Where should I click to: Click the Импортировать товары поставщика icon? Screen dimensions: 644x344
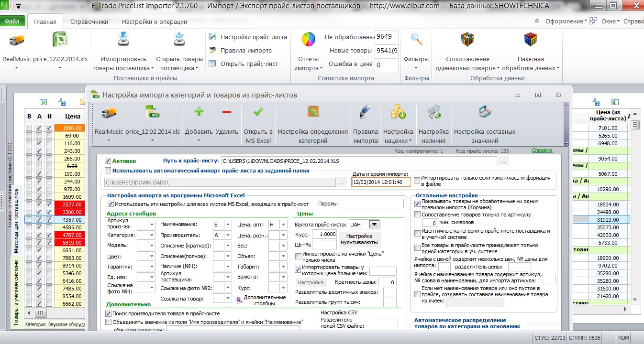(x=123, y=40)
